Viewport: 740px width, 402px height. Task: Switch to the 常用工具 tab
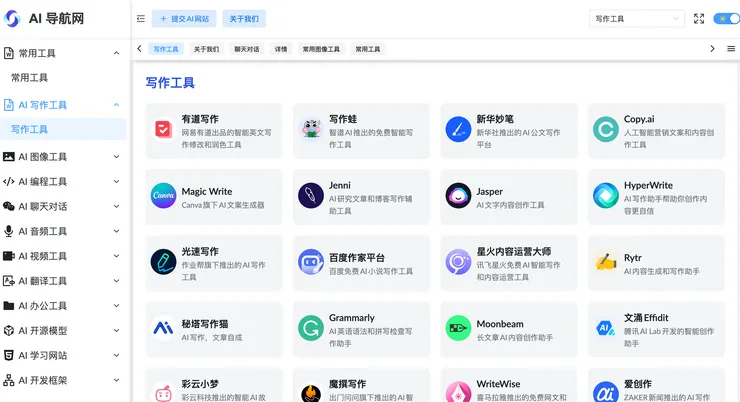click(x=368, y=49)
